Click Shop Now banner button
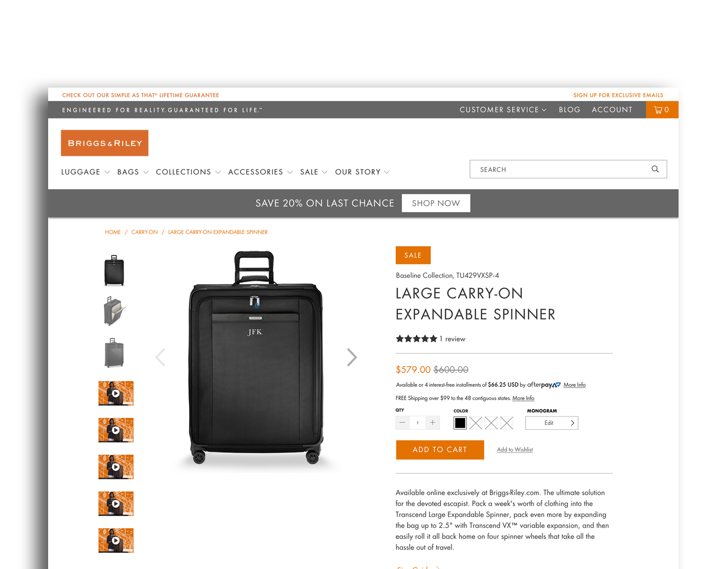The image size is (728, 569). (436, 203)
